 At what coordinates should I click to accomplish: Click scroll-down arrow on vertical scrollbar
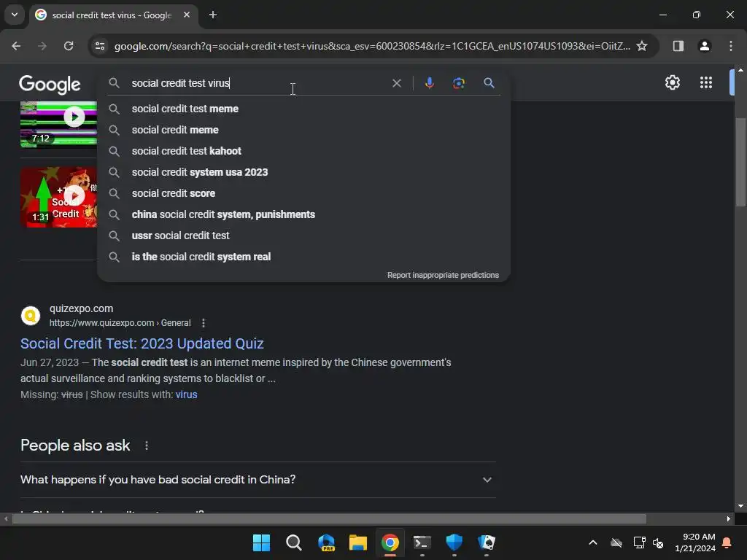coord(740,506)
